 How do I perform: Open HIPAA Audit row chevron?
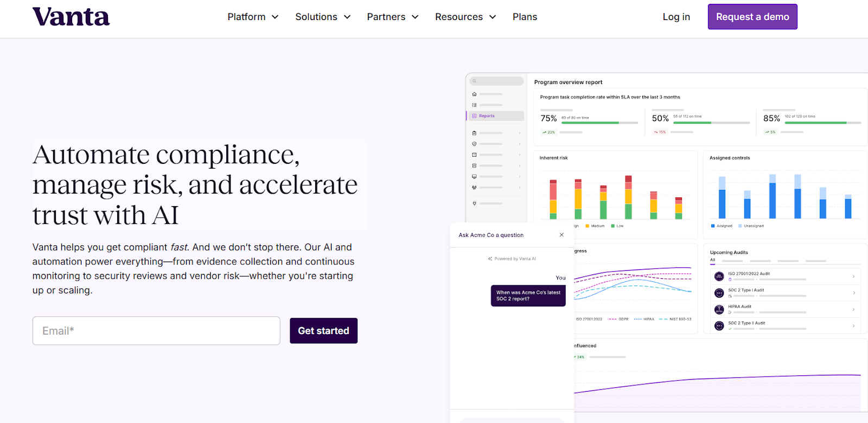(854, 310)
